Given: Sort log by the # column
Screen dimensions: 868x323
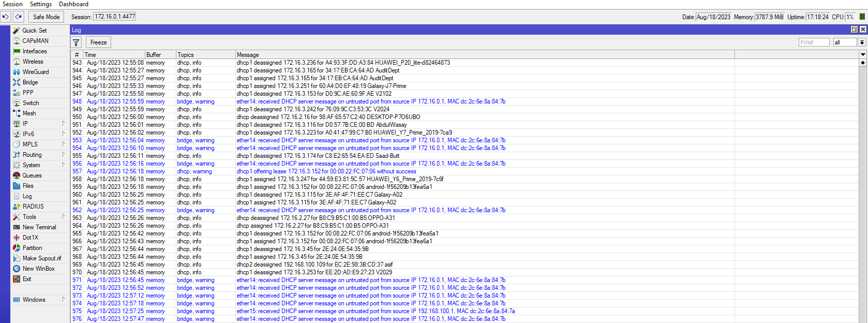Looking at the screenshot, I should click(77, 54).
